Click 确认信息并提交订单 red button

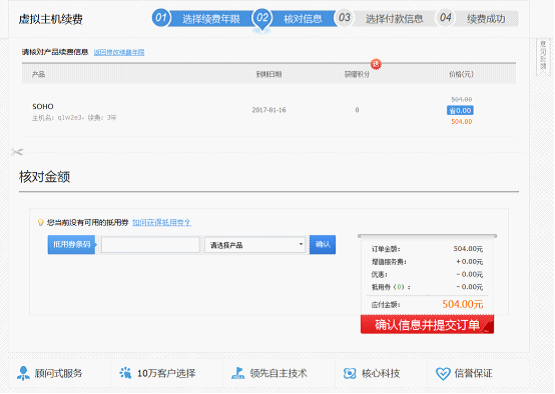click(x=427, y=324)
